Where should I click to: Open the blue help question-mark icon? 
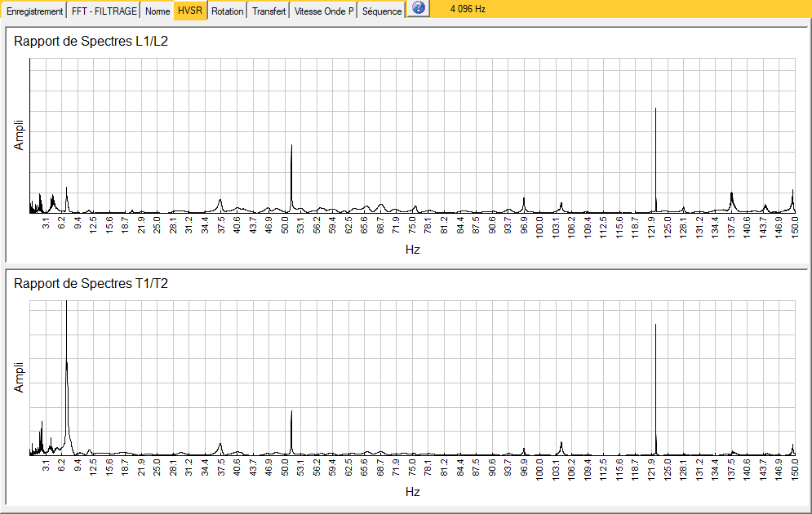(x=419, y=8)
